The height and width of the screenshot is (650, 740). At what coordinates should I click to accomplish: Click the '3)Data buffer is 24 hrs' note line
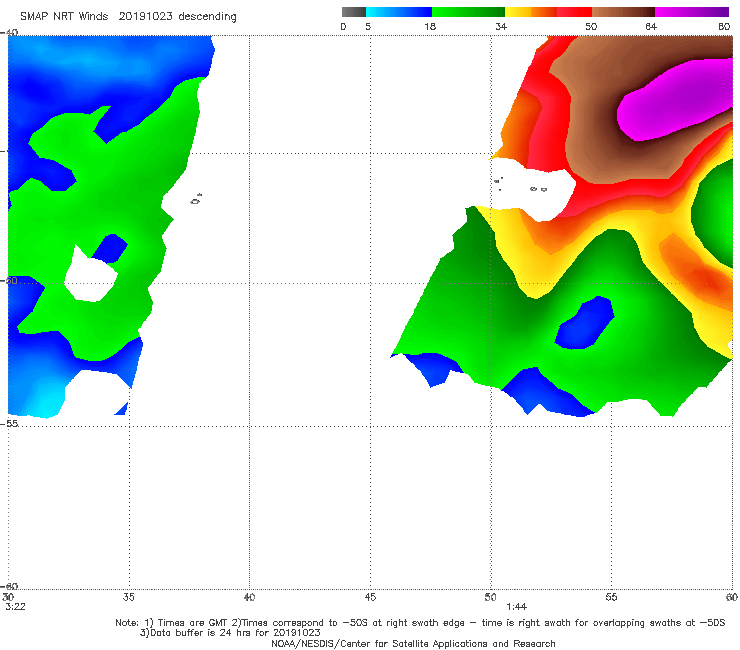coord(230,633)
